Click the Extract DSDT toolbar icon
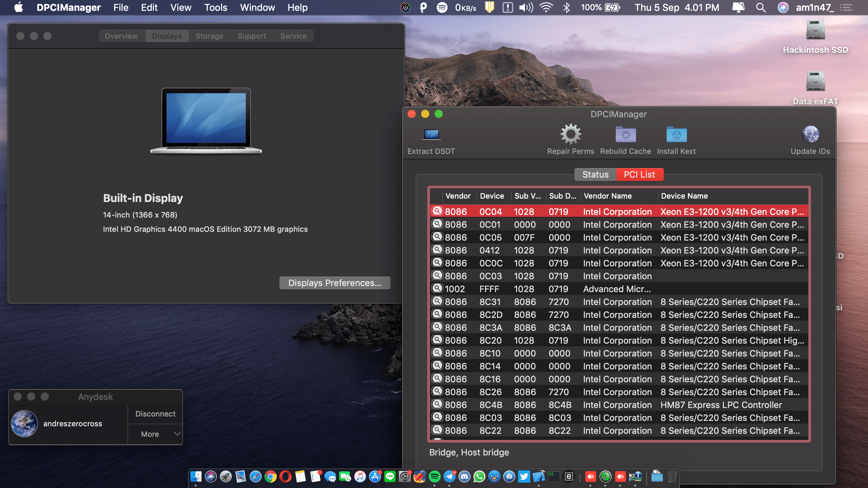This screenshot has width=868, height=488. [431, 135]
